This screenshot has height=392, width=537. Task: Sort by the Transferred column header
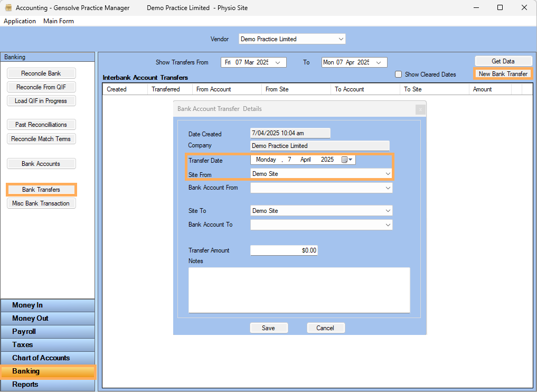click(170, 89)
